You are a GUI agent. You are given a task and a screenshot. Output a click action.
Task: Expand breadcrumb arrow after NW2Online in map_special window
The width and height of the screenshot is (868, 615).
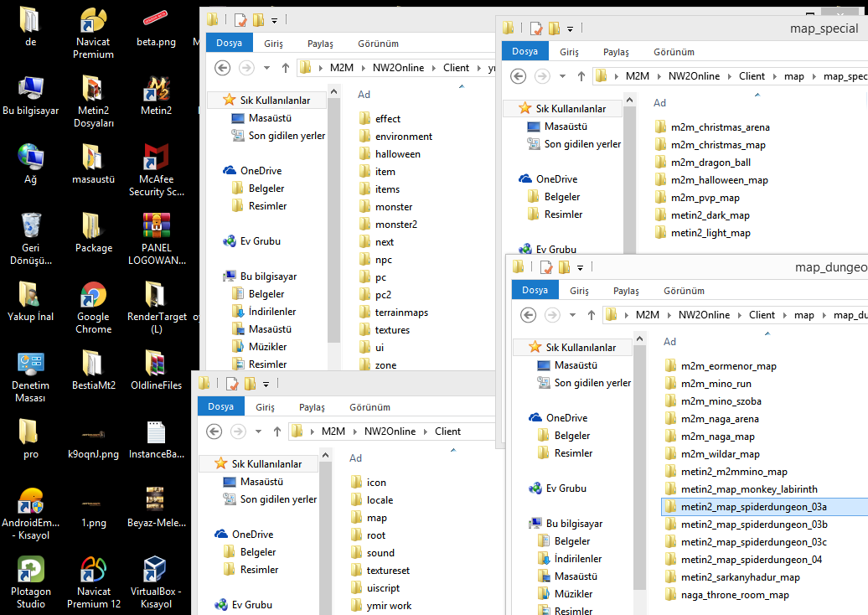coord(730,76)
